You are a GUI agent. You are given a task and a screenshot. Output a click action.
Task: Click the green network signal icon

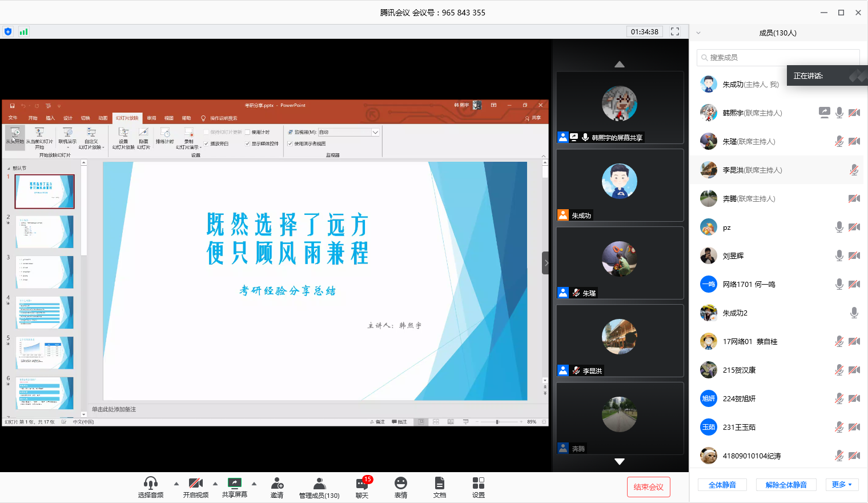(x=23, y=32)
